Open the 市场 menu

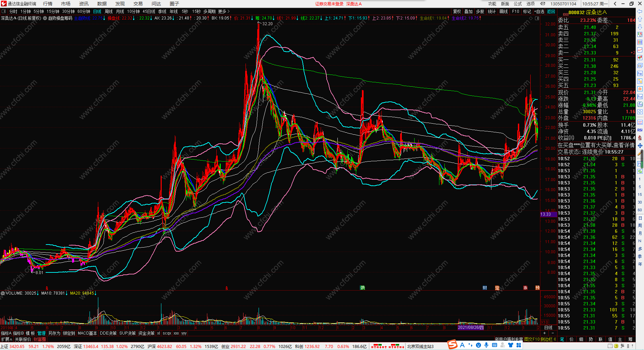click(66, 4)
